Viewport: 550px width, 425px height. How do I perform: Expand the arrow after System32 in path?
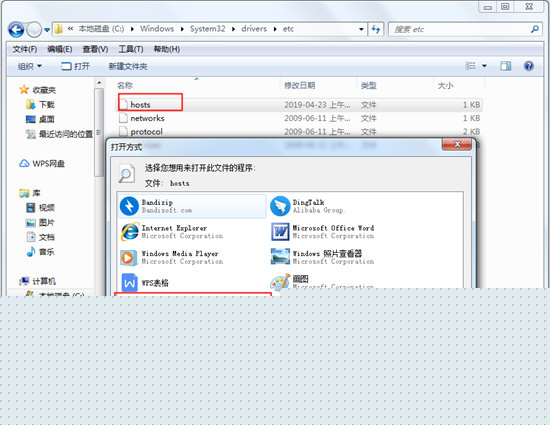click(x=233, y=29)
